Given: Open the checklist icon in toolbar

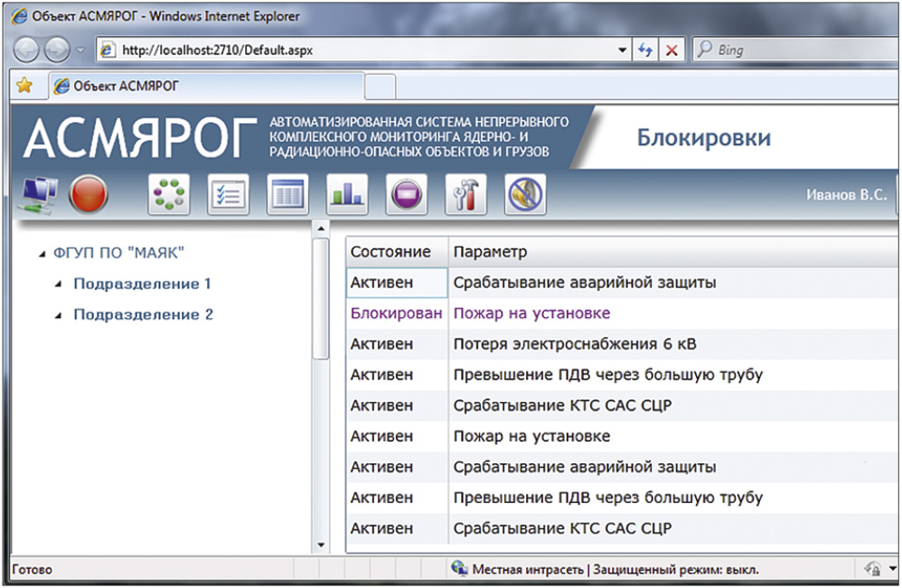Looking at the screenshot, I should [229, 194].
